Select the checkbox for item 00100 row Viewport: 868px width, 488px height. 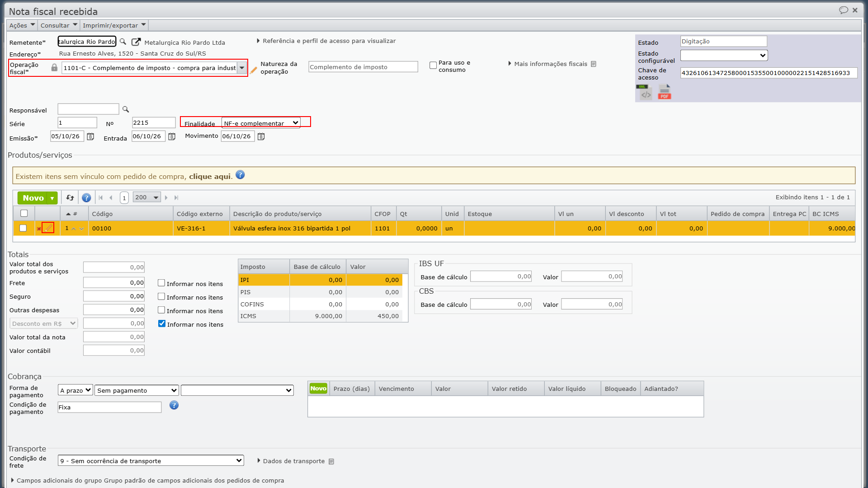coord(23,228)
